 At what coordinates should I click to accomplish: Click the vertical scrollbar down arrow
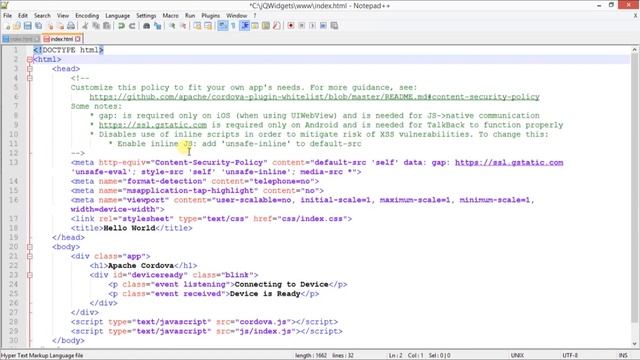[x=634, y=344]
